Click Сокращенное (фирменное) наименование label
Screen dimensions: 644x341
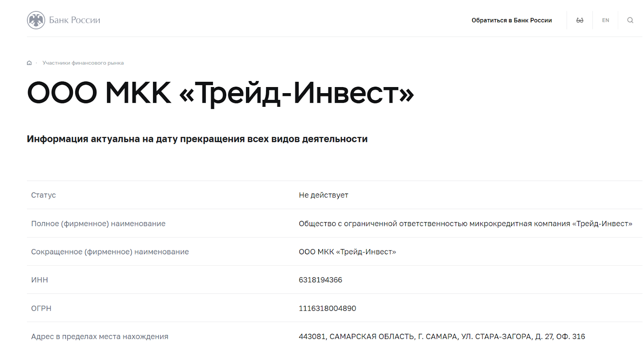click(x=110, y=252)
